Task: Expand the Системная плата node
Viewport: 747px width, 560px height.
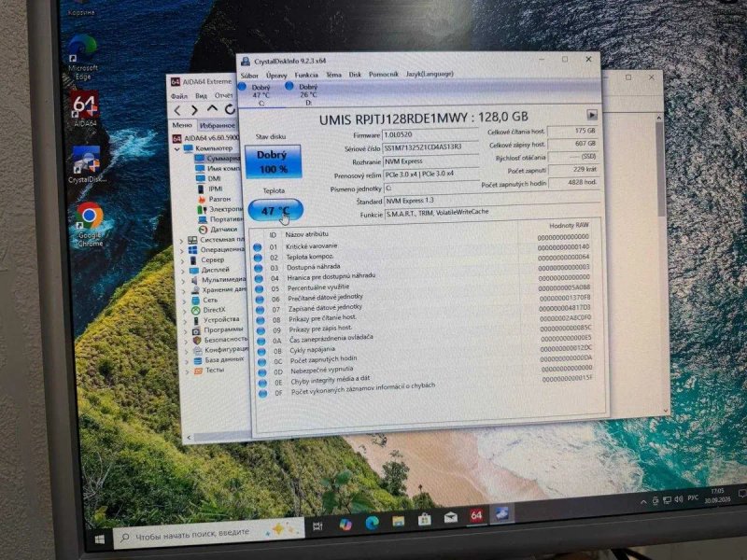Action: (181, 241)
